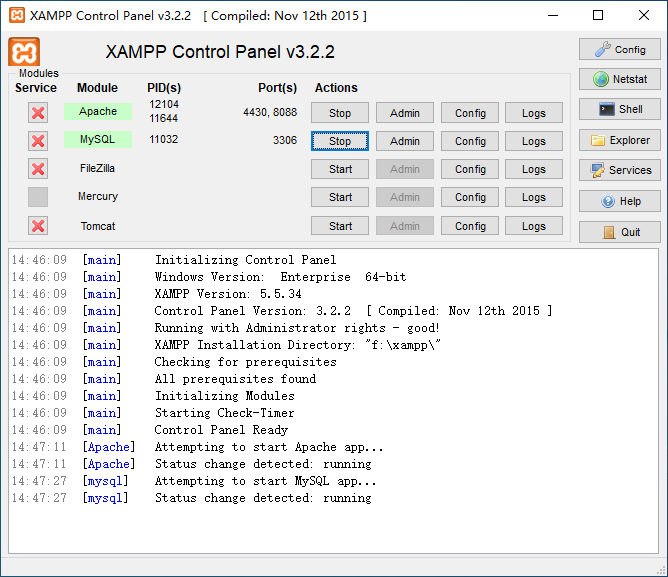Screen dimensions: 668x577
Task: Click log line 'Initializing Modules'
Action: (225, 396)
